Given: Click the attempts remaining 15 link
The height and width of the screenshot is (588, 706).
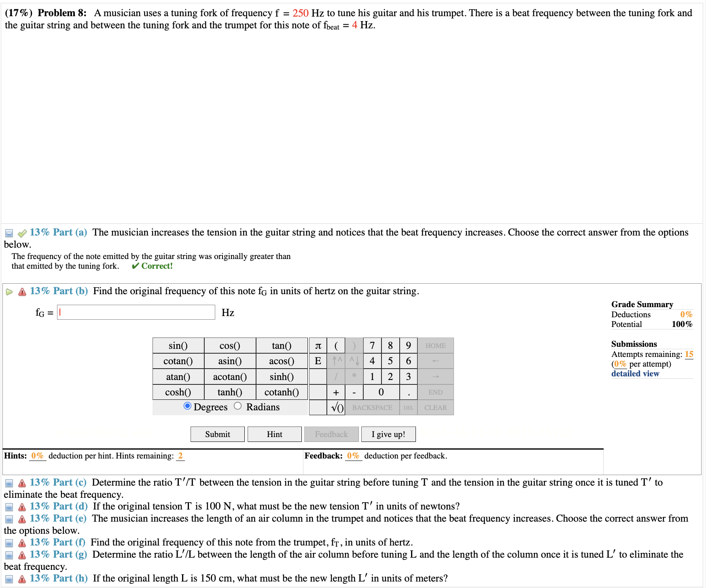Looking at the screenshot, I should click(x=689, y=354).
